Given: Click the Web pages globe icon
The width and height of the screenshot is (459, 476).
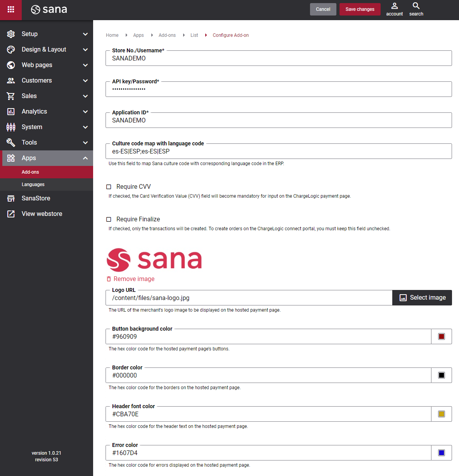Looking at the screenshot, I should [x=11, y=65].
